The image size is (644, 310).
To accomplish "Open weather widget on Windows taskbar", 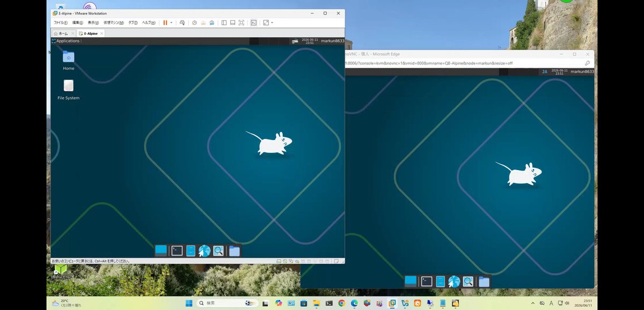I will (x=67, y=303).
